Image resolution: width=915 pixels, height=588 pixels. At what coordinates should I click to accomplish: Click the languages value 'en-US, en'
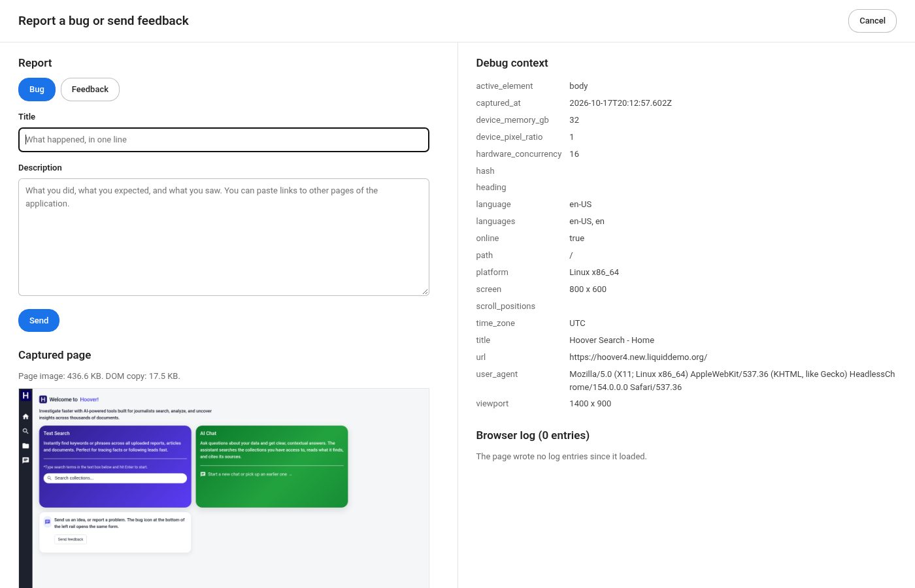(x=587, y=221)
